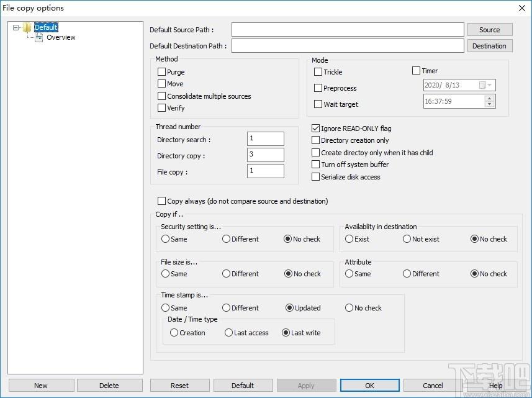Choose Last write date/time type
The height and width of the screenshot is (398, 532).
pos(286,333)
